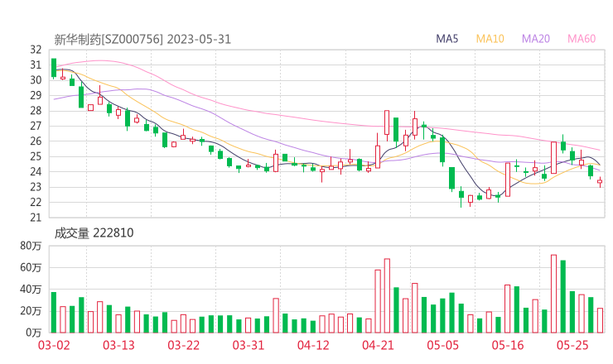The height and width of the screenshot is (364, 613).
Task: Click the 80万 volume axis label
Action: click(31, 246)
